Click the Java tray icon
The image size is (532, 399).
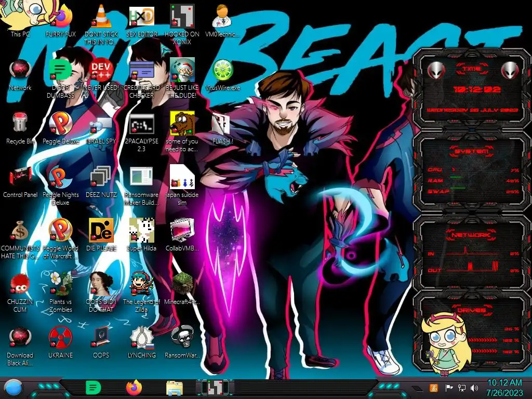(434, 388)
